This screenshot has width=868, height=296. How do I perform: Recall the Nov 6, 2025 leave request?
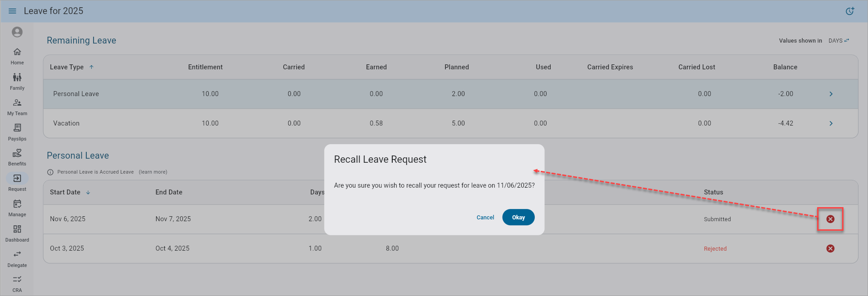[830, 219]
